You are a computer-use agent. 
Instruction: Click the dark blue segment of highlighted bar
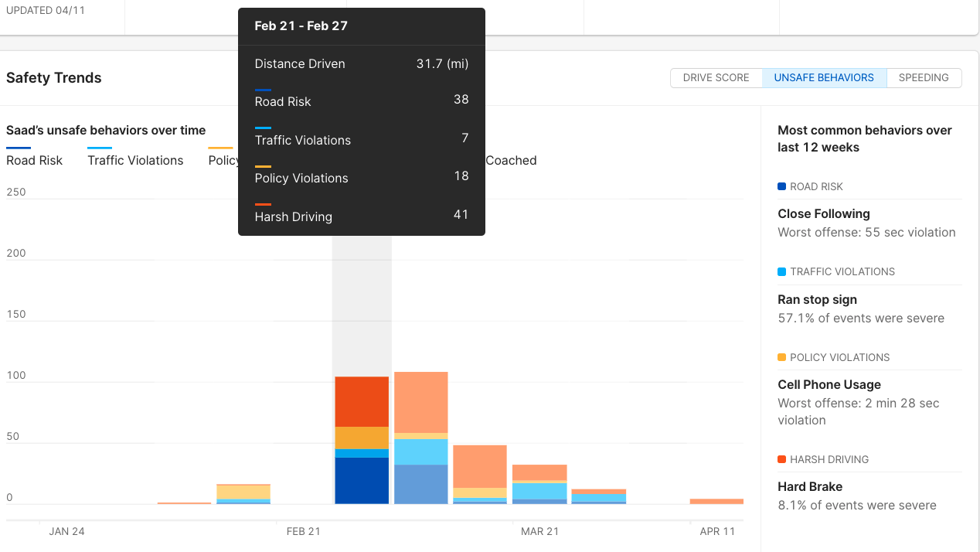pos(362,480)
